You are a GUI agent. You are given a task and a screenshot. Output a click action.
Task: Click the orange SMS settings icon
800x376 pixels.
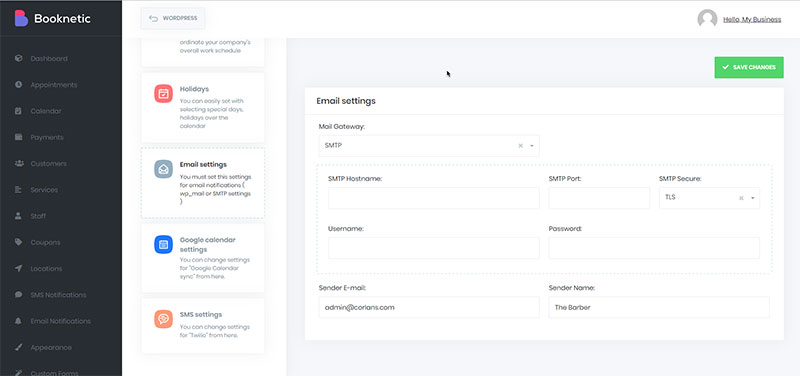pyautogui.click(x=163, y=319)
